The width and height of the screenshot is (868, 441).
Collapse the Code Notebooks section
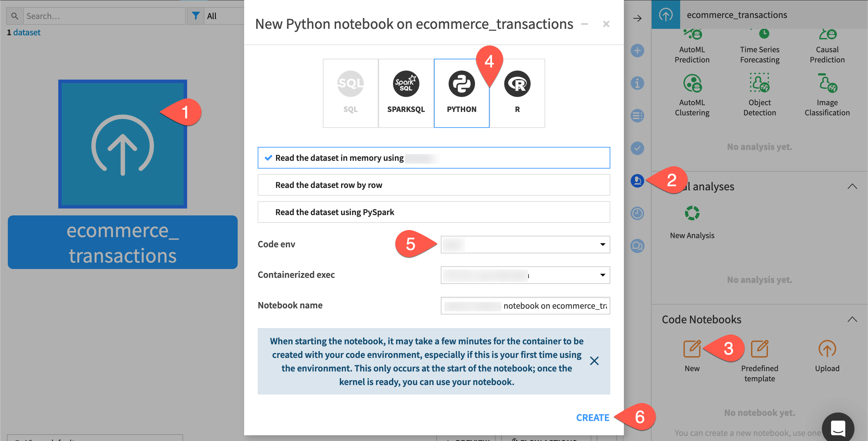point(852,320)
